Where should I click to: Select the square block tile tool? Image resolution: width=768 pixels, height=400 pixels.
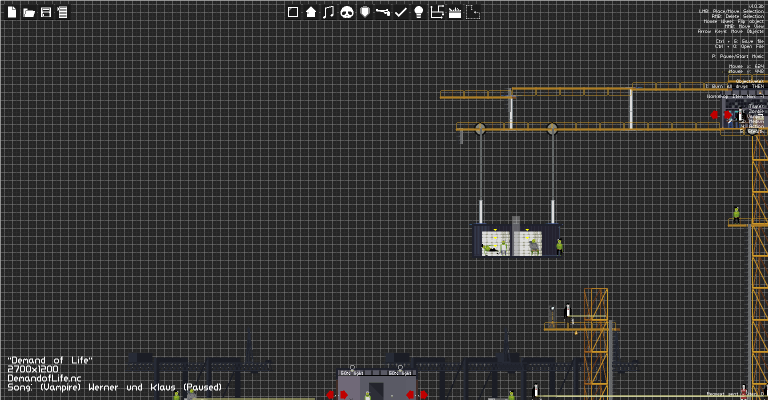[293, 12]
